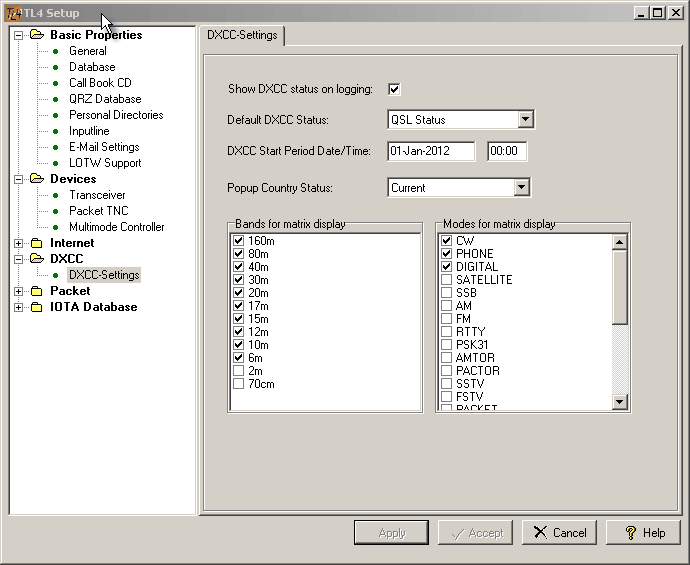Click the Basic Properties open folder icon
This screenshot has width=690, height=565.
tap(37, 34)
